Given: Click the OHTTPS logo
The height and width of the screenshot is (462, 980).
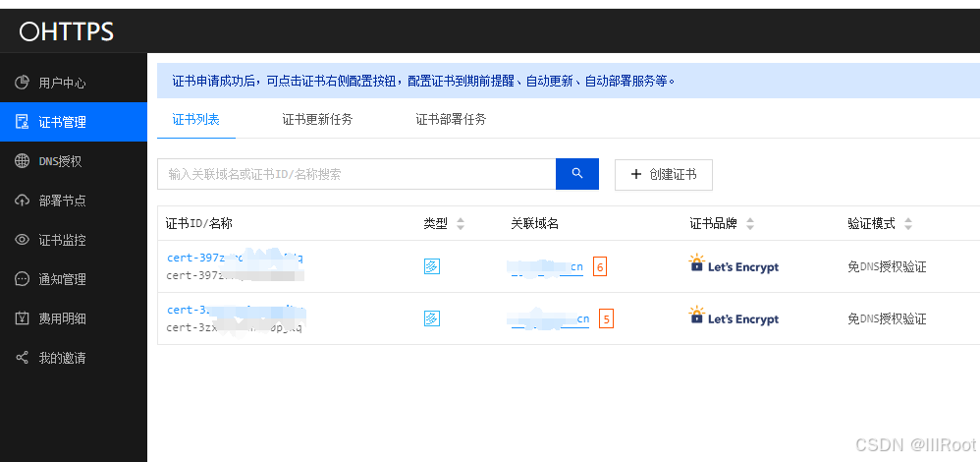Looking at the screenshot, I should (66, 31).
